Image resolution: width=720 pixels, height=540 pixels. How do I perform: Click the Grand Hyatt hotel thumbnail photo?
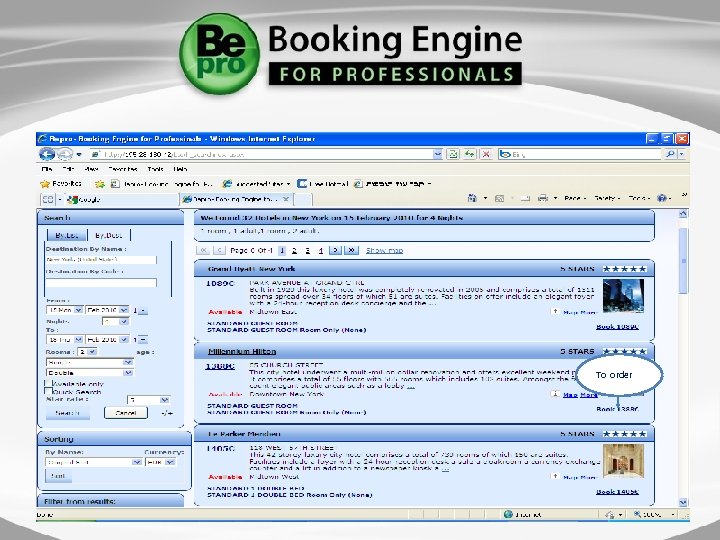coord(623,296)
